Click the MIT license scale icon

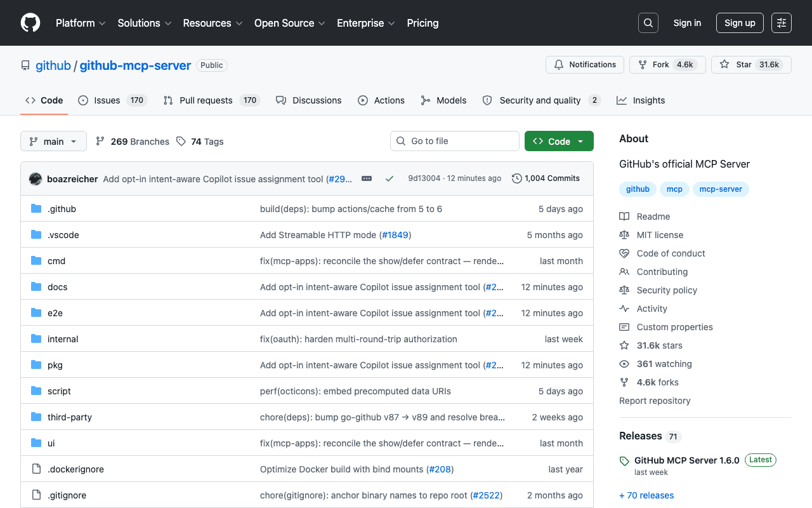coord(624,235)
